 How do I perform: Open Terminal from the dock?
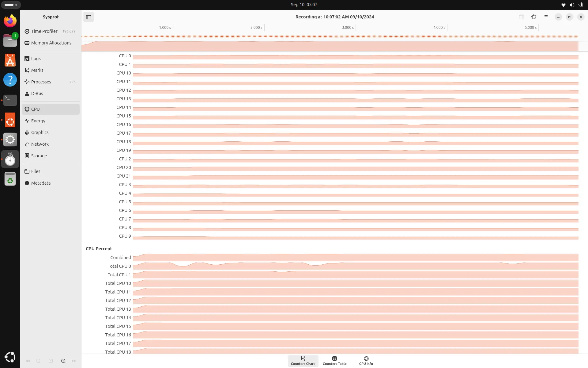pos(10,100)
